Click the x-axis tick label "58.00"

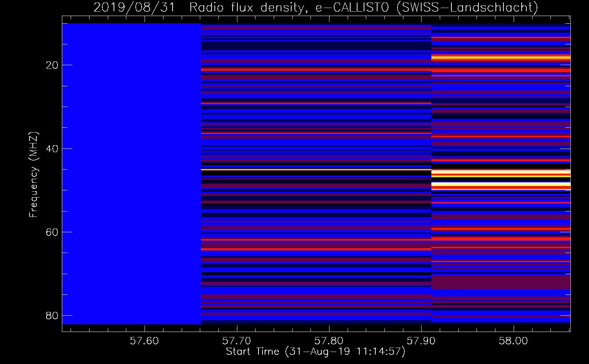(513, 341)
